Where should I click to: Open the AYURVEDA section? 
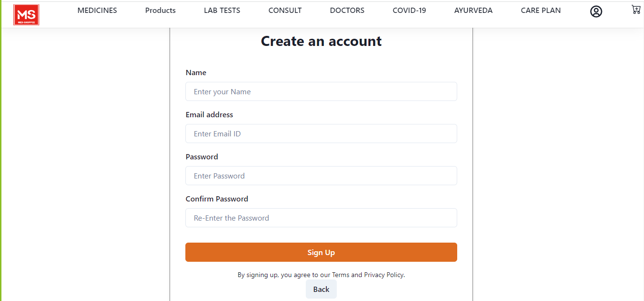point(473,10)
